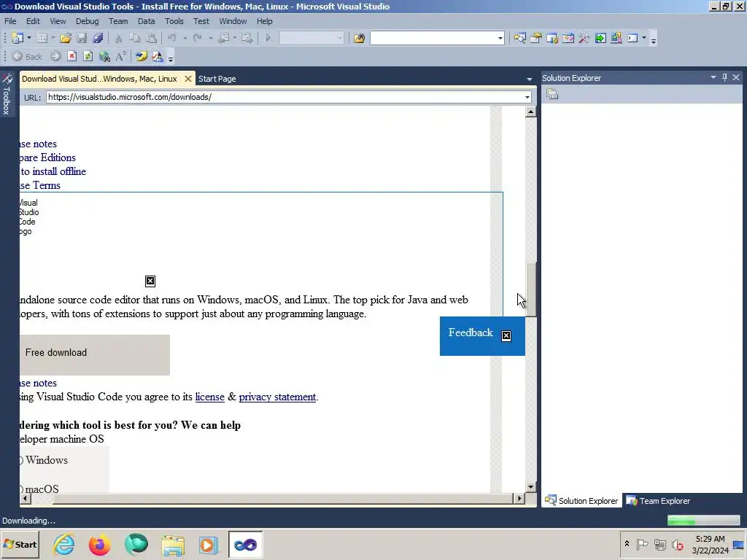Open Windows Media Player from the taskbar

tap(208, 544)
